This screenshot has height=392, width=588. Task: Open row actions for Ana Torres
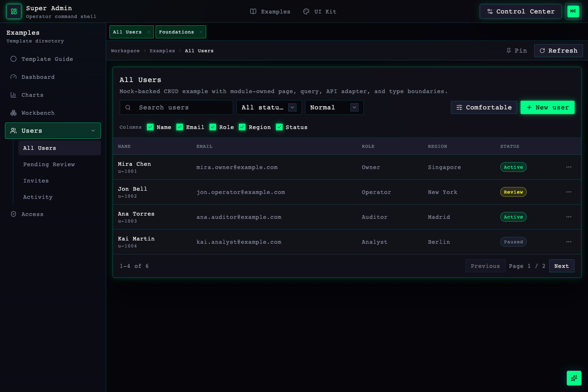pos(569,217)
